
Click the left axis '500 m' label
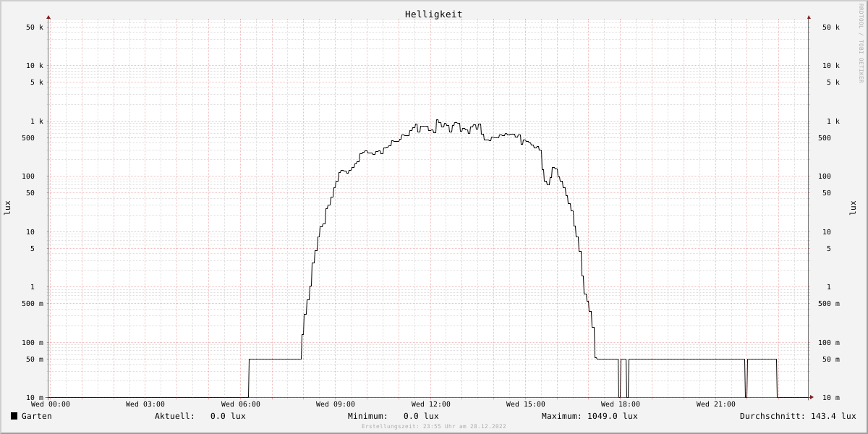pyautogui.click(x=33, y=304)
